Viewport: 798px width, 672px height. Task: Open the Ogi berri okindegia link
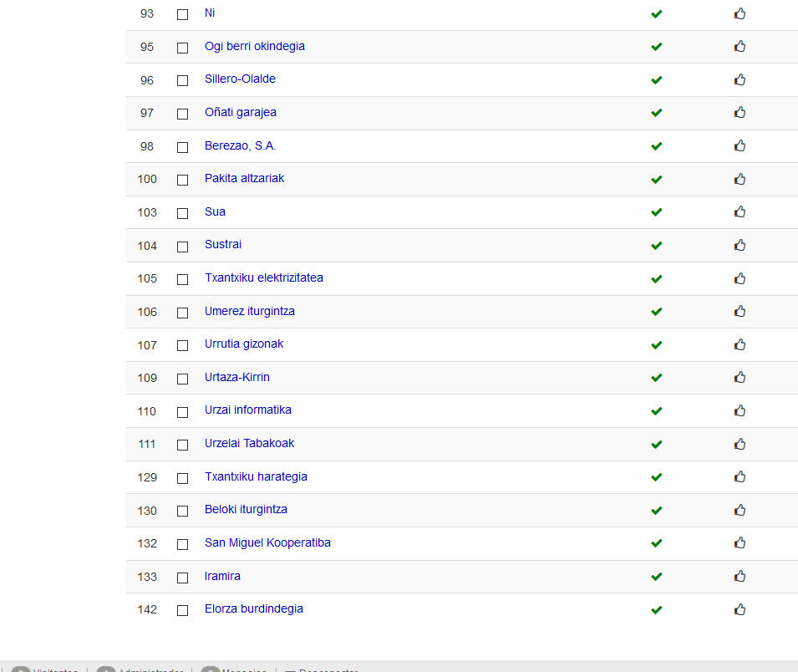tap(255, 46)
